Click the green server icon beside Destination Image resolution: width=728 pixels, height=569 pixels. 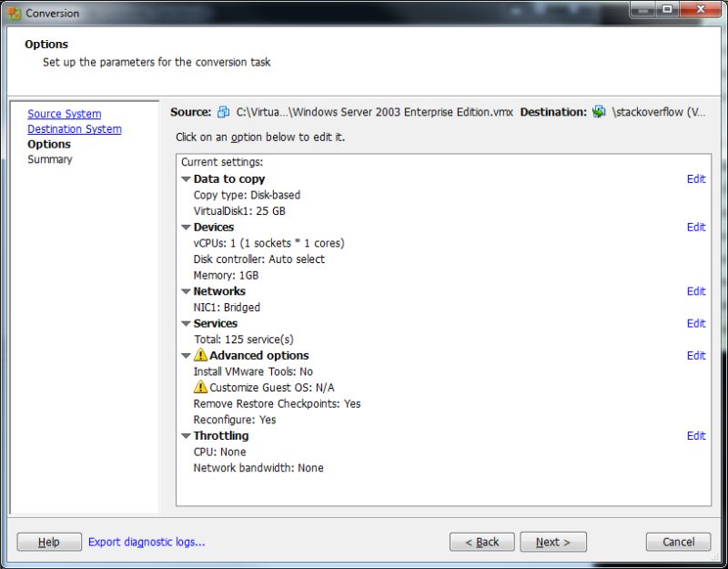coord(601,110)
